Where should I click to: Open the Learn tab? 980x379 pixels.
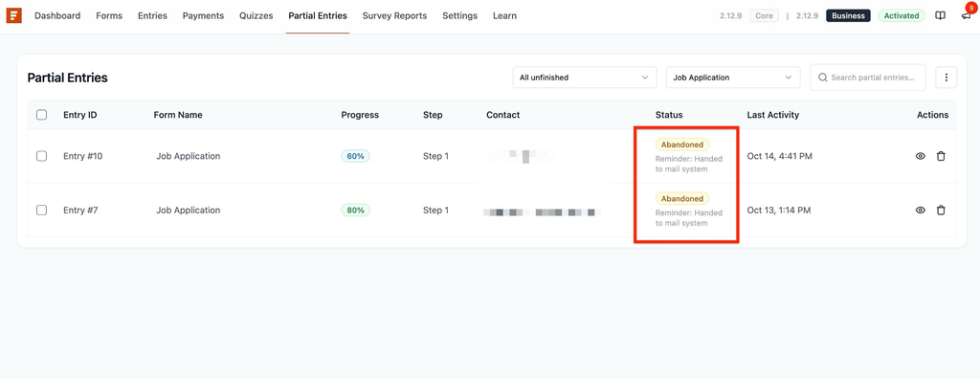coord(505,15)
